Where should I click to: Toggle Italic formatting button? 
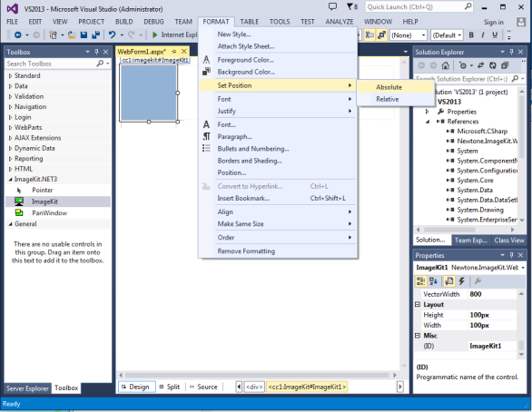(483, 34)
